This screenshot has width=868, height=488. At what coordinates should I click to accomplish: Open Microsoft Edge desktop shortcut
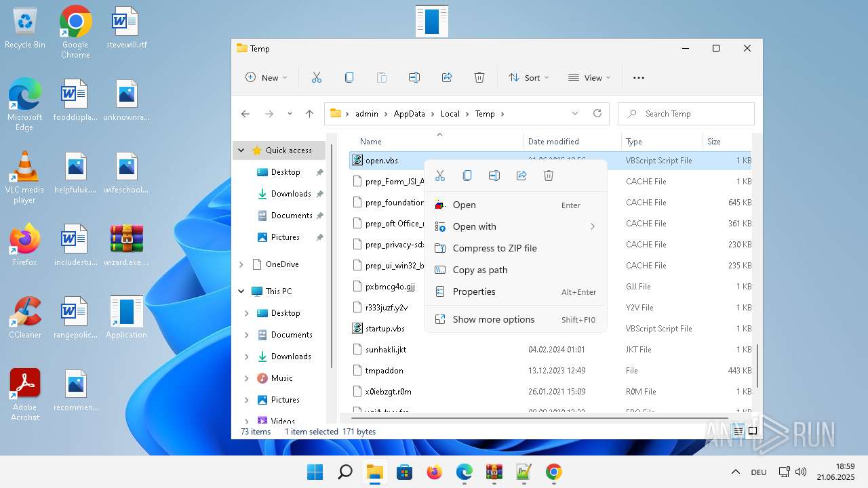(24, 105)
